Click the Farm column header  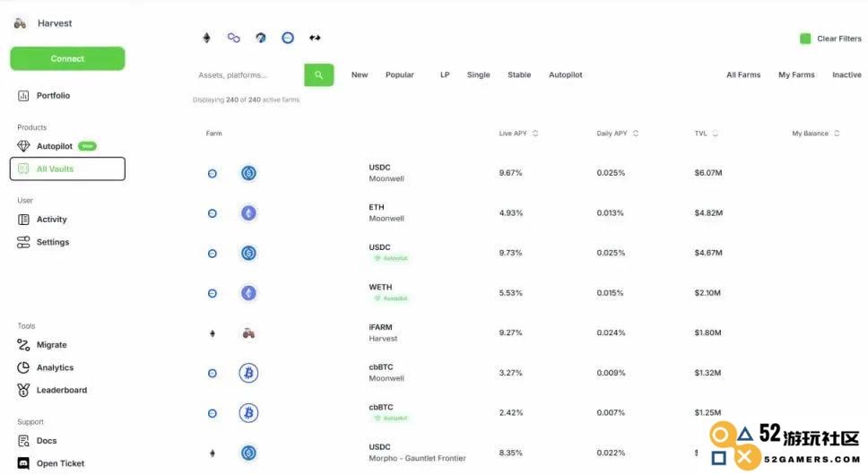pos(213,134)
